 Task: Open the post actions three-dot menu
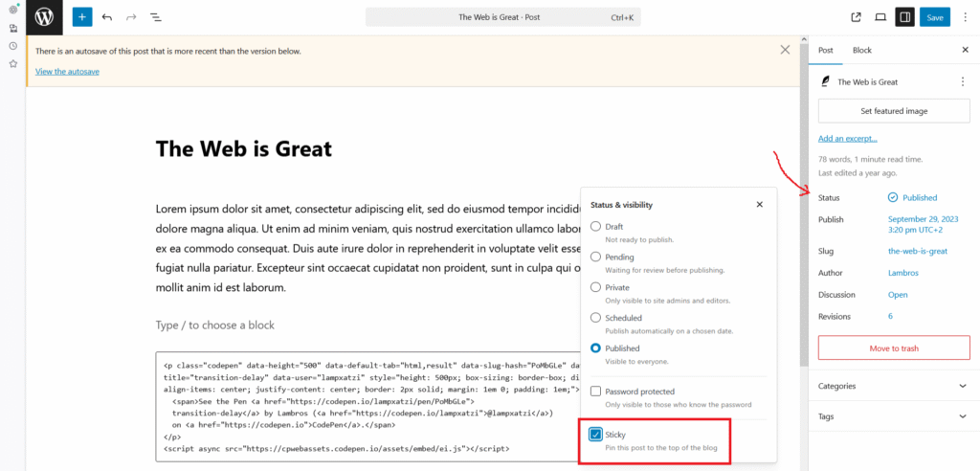[962, 82]
